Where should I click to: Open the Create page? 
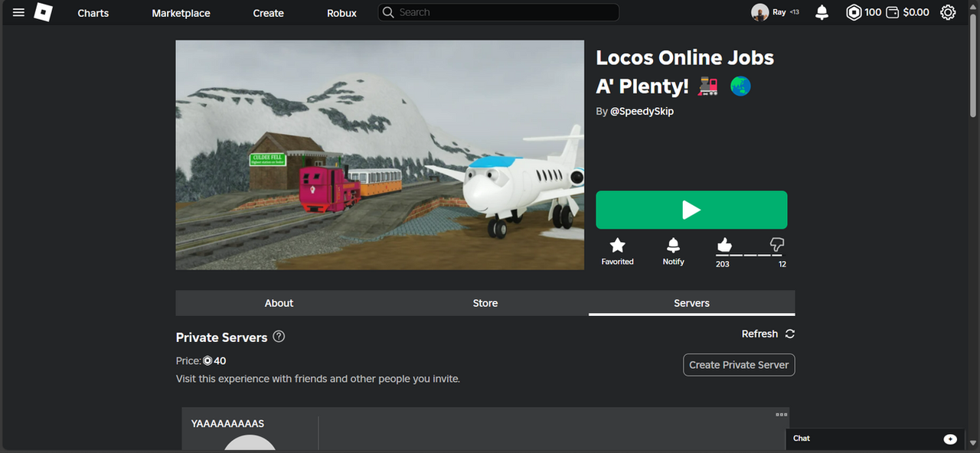(269, 13)
